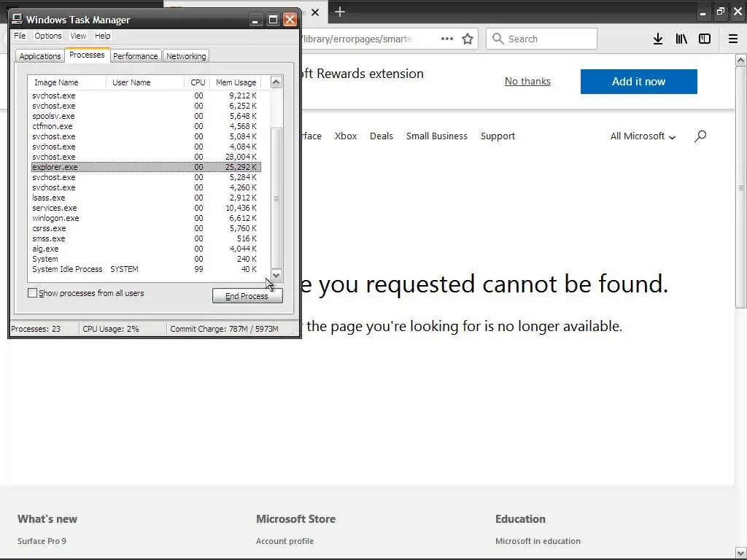
Task: Open the Options menu in Task Manager
Action: click(47, 36)
